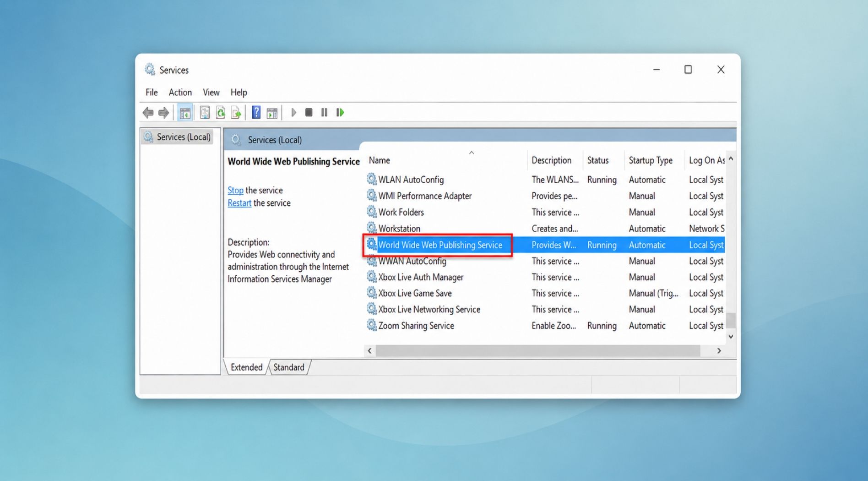Click the Enable Zoo... description cell
Viewport: 868px width, 481px height.
pyautogui.click(x=553, y=326)
